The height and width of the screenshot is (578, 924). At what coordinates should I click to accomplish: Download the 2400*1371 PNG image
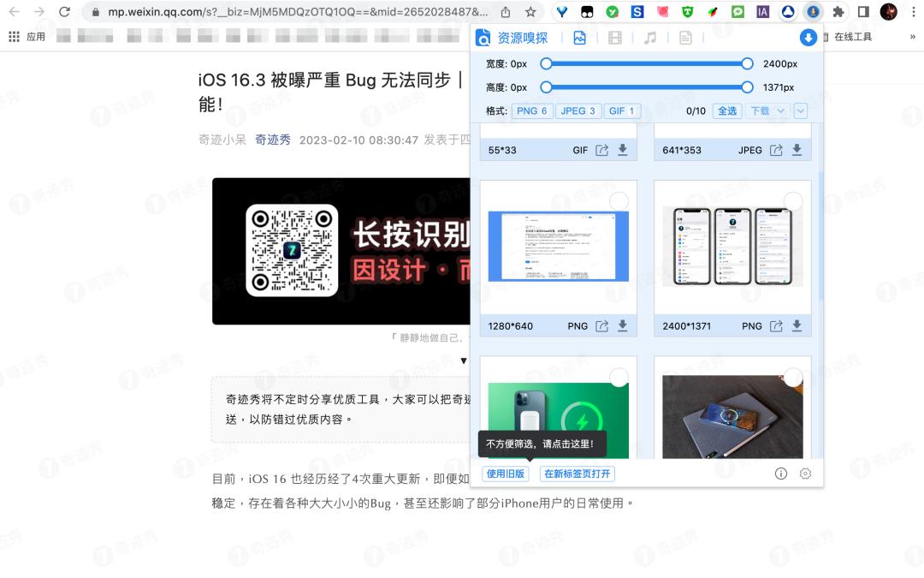click(x=797, y=325)
